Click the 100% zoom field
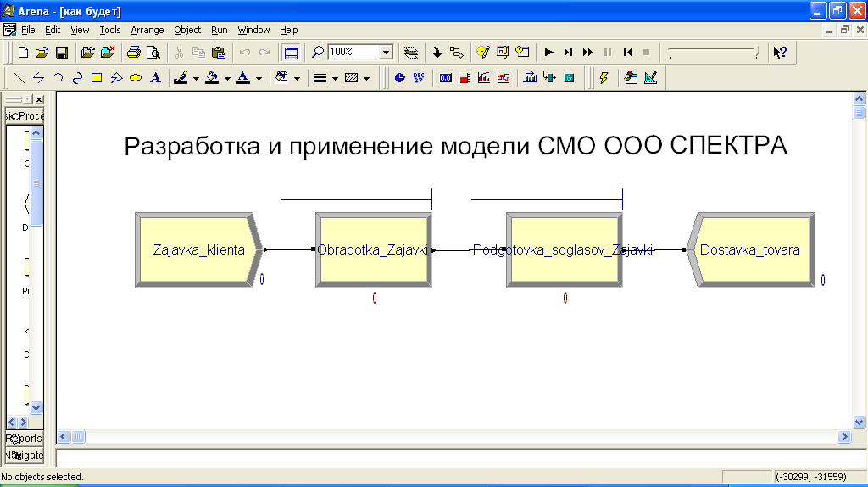Image resolution: width=868 pixels, height=487 pixels. (354, 52)
